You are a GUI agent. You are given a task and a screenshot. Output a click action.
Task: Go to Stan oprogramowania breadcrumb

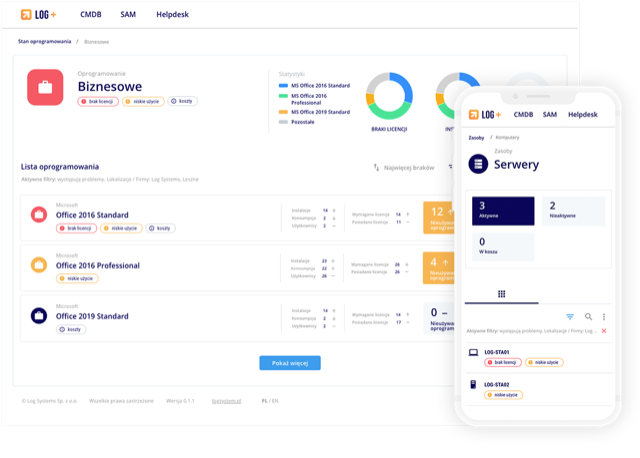click(44, 42)
